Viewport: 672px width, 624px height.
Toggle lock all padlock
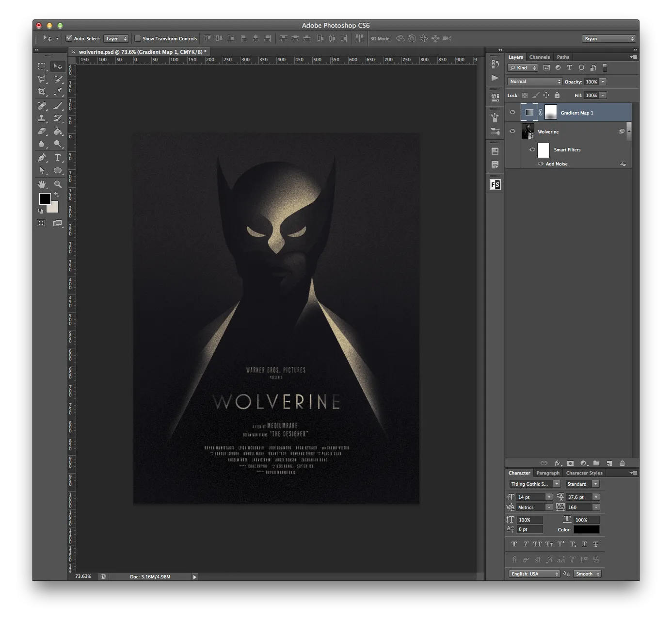[557, 95]
